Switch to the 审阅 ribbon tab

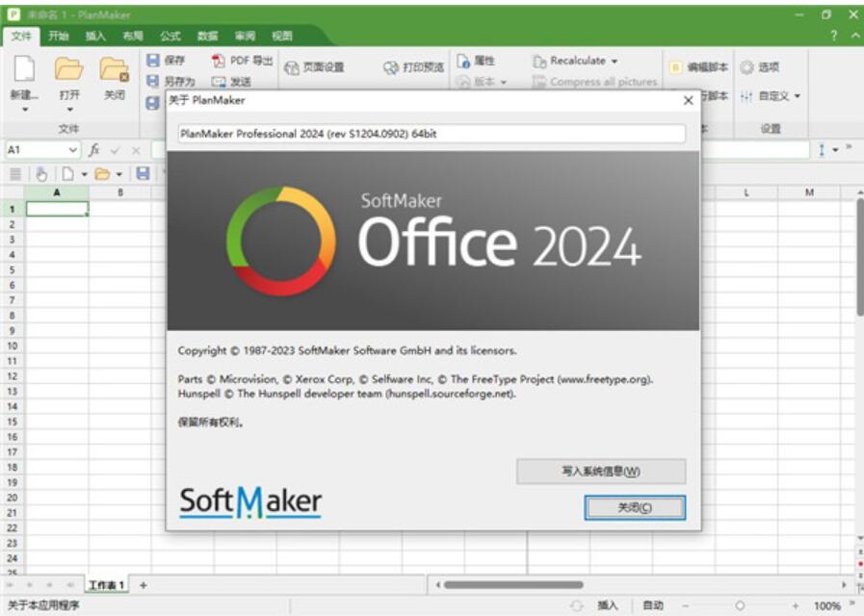pyautogui.click(x=246, y=37)
